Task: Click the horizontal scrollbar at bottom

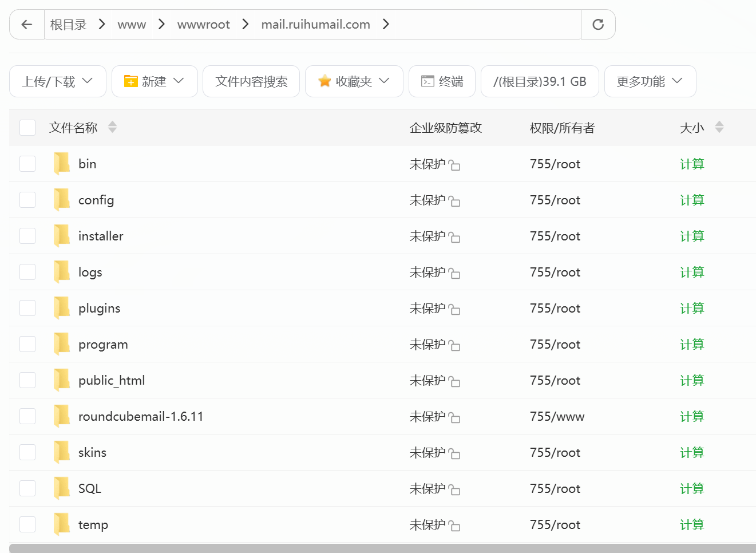Action: pyautogui.click(x=382, y=548)
